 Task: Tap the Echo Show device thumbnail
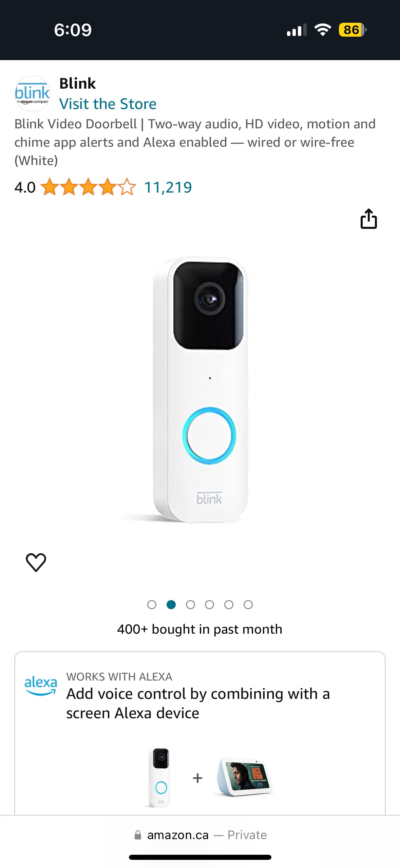[x=245, y=777]
